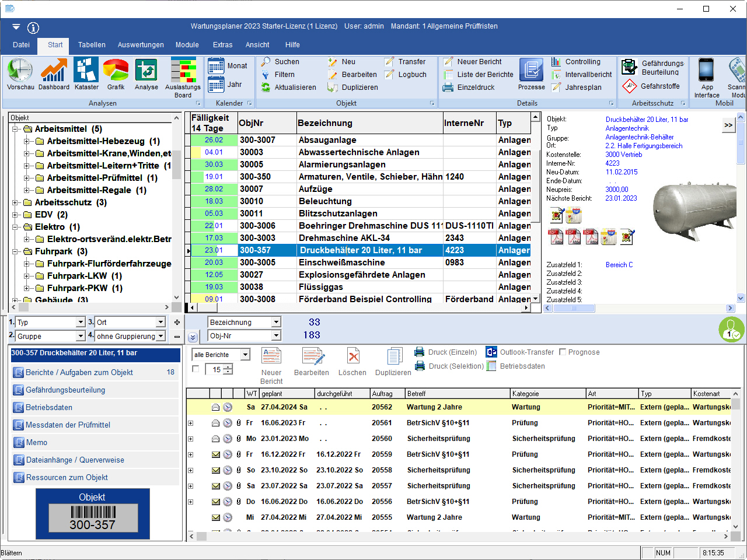Open the App Interface phone icon
The width and height of the screenshot is (747, 560).
706,71
